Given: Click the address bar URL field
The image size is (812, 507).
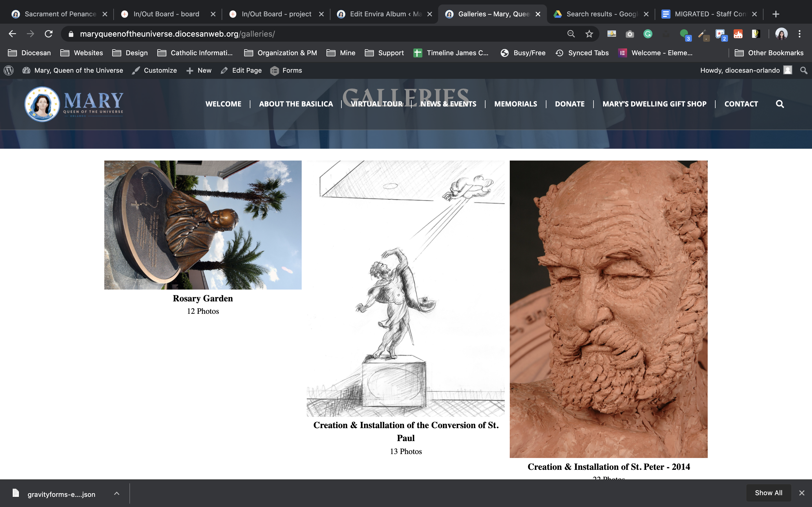Looking at the screenshot, I should (302, 34).
